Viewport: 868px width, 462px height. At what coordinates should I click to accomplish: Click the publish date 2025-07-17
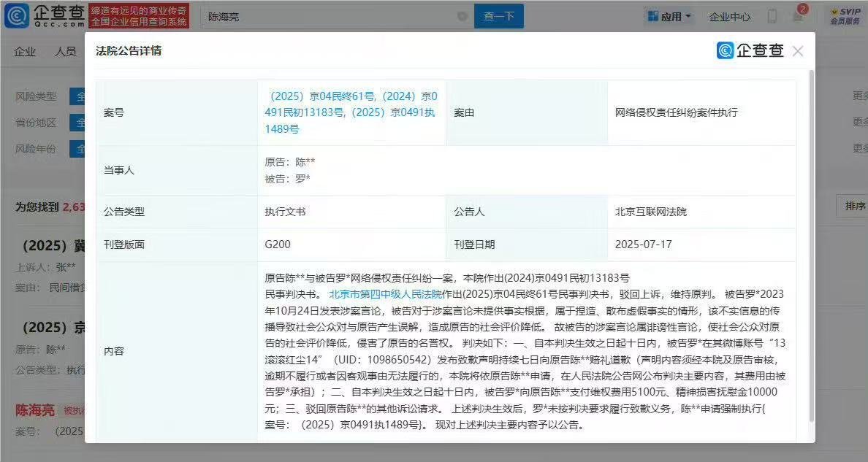tap(643, 245)
